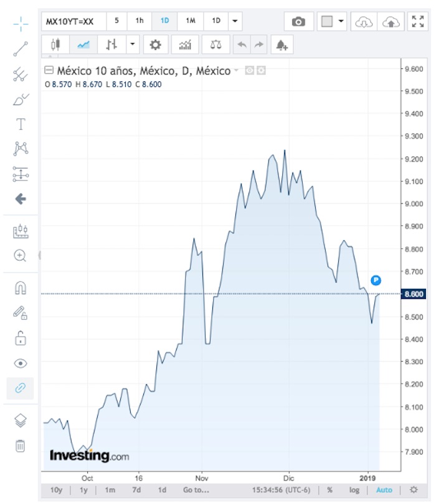Select the crosshair cursor tool
Screen dimensions: 436x504
(21, 24)
